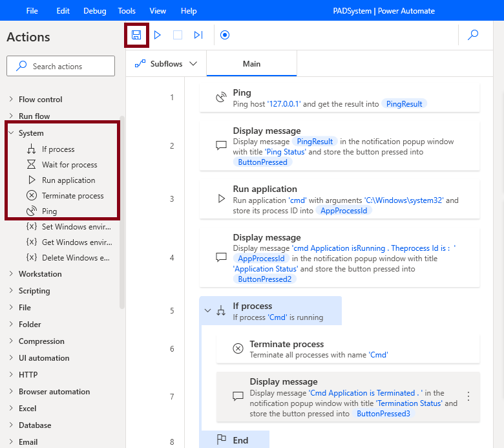Open the Edit menu
This screenshot has height=448, width=504.
(x=63, y=10)
